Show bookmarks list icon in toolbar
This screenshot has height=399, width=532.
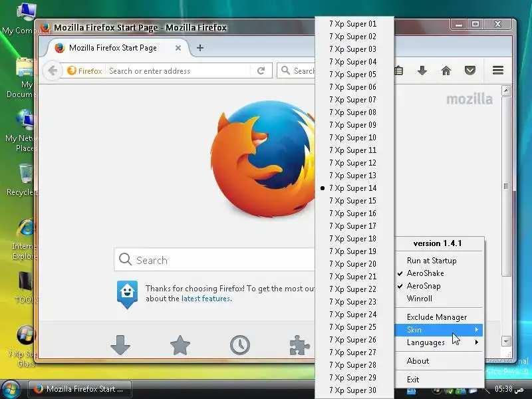click(x=399, y=70)
